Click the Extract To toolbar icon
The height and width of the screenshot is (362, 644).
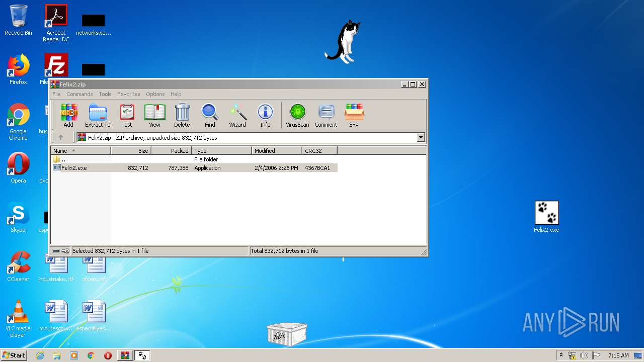tap(98, 115)
